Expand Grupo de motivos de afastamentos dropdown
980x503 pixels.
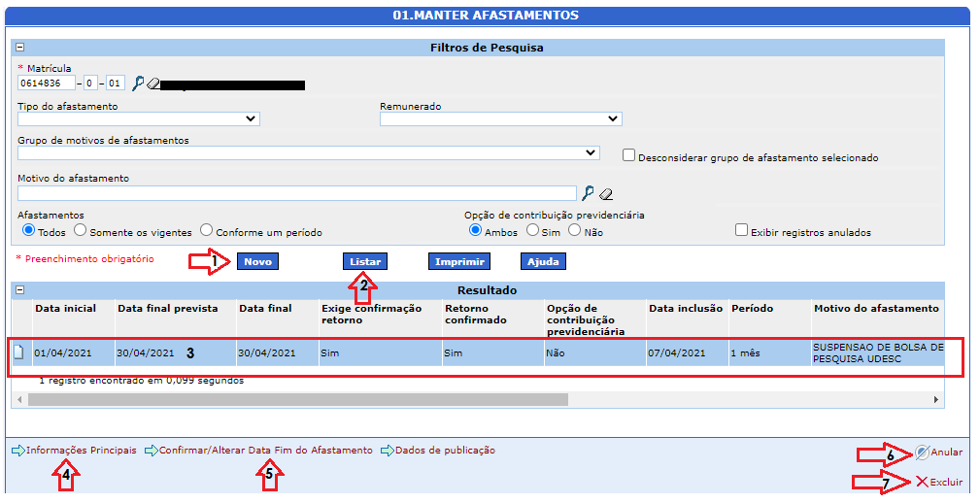[x=309, y=153]
